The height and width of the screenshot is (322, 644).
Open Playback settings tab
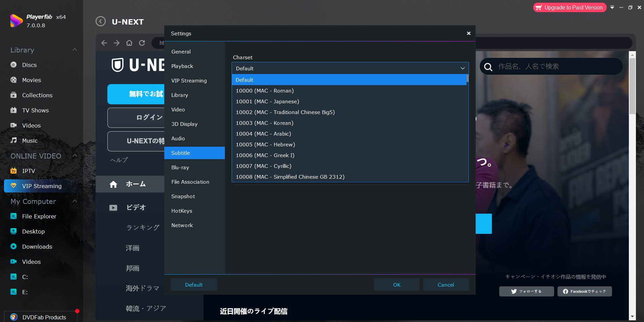coord(195,66)
